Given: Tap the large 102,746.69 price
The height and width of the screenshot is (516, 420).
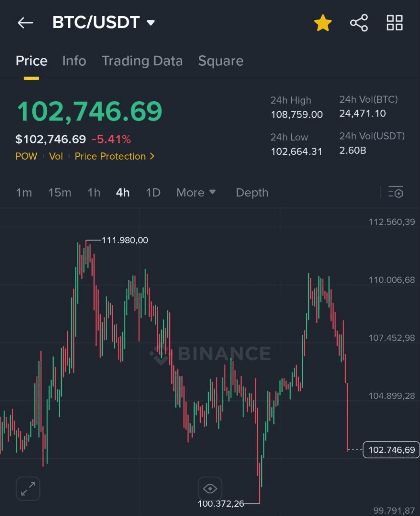Looking at the screenshot, I should click(x=89, y=111).
